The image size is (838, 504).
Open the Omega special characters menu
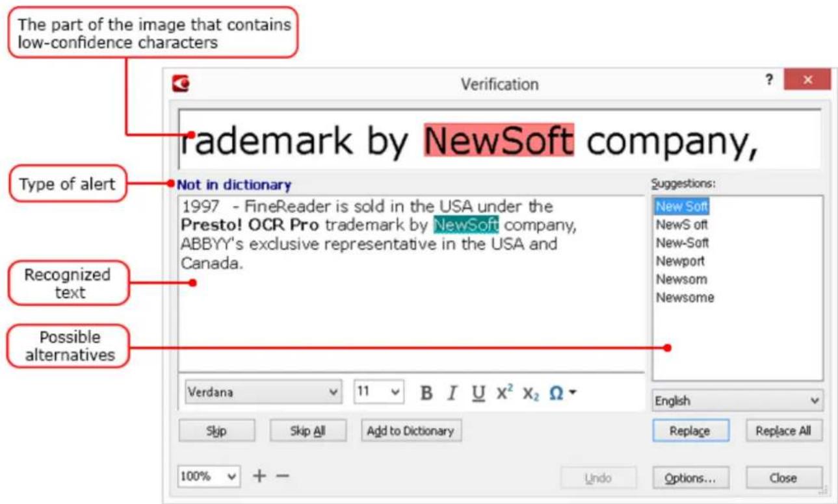click(563, 393)
